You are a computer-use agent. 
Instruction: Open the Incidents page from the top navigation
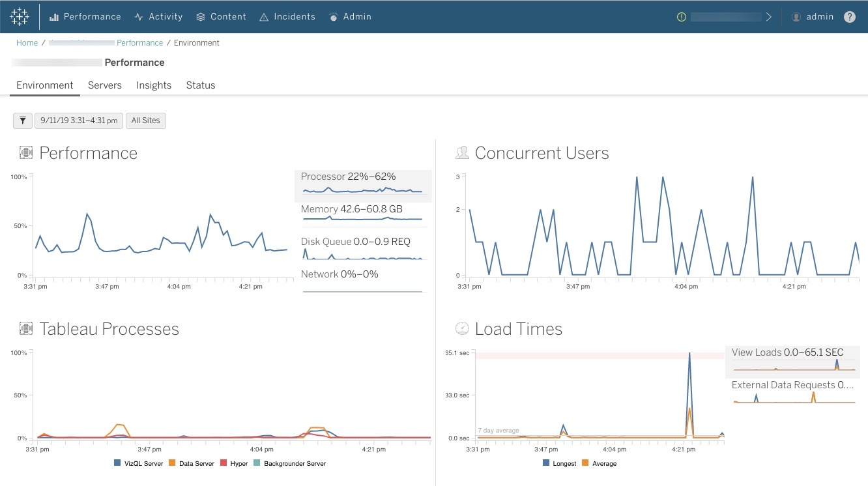287,16
